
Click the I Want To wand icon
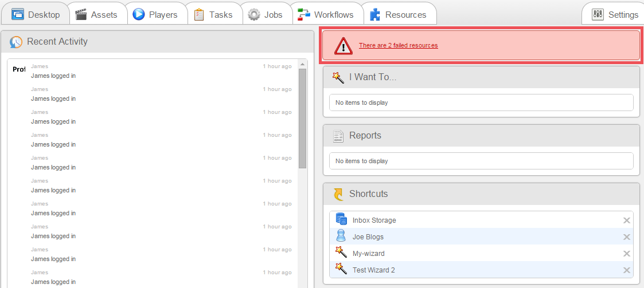pos(338,77)
